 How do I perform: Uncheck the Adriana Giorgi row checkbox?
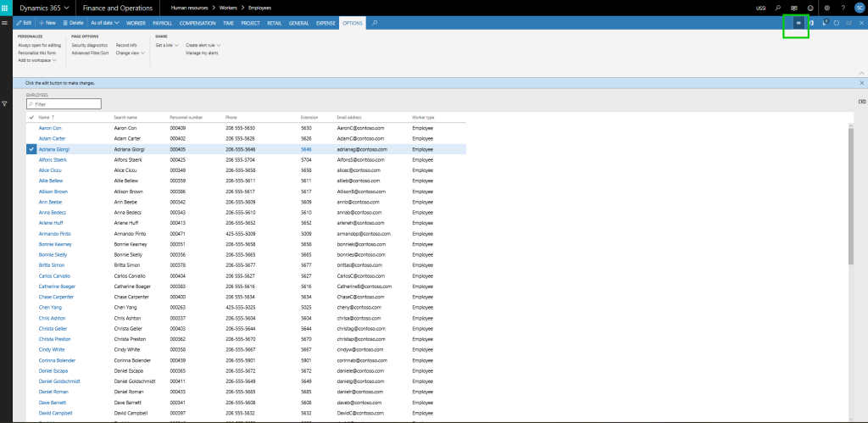(x=31, y=149)
